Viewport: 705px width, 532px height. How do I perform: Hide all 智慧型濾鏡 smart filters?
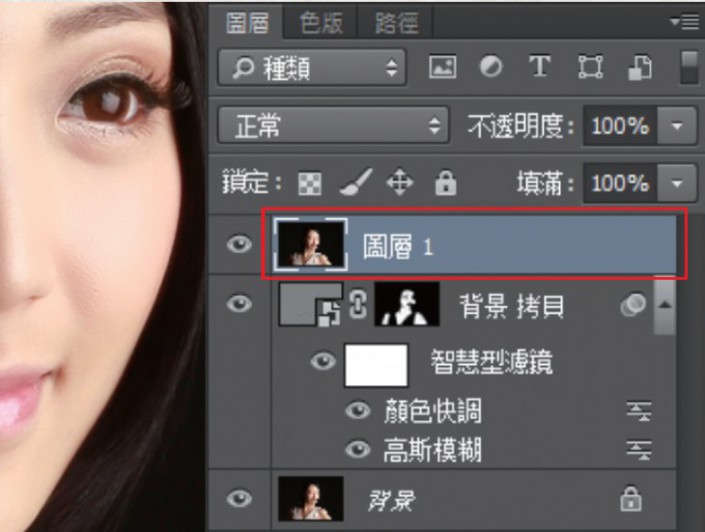tap(323, 361)
